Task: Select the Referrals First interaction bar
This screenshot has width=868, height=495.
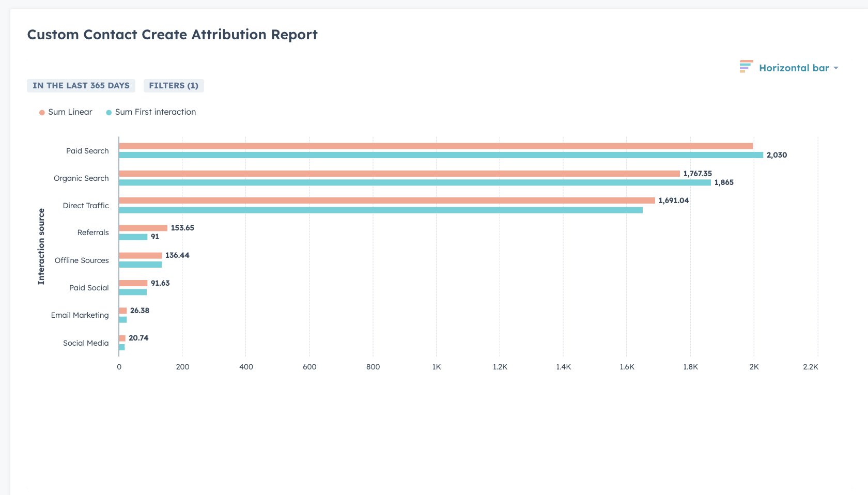Action: (133, 237)
